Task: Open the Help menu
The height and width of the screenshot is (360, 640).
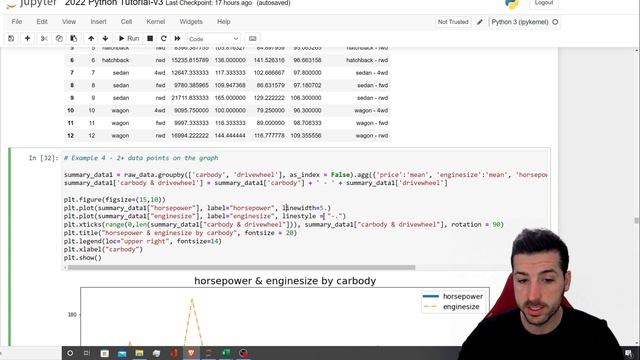Action: pyautogui.click(x=224, y=22)
